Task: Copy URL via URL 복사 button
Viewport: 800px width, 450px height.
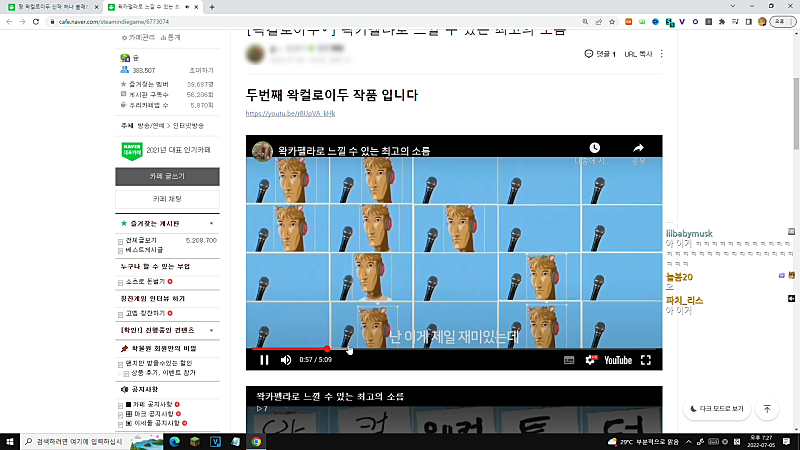Action: point(638,54)
